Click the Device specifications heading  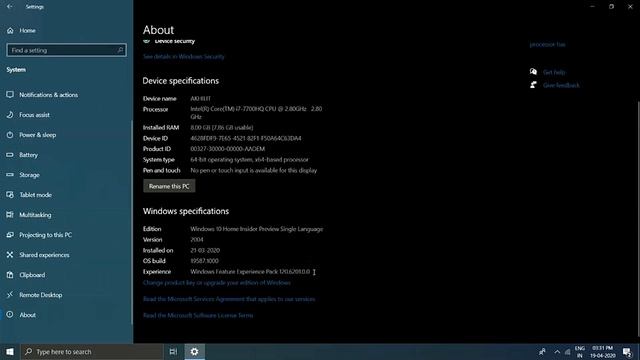click(x=181, y=81)
